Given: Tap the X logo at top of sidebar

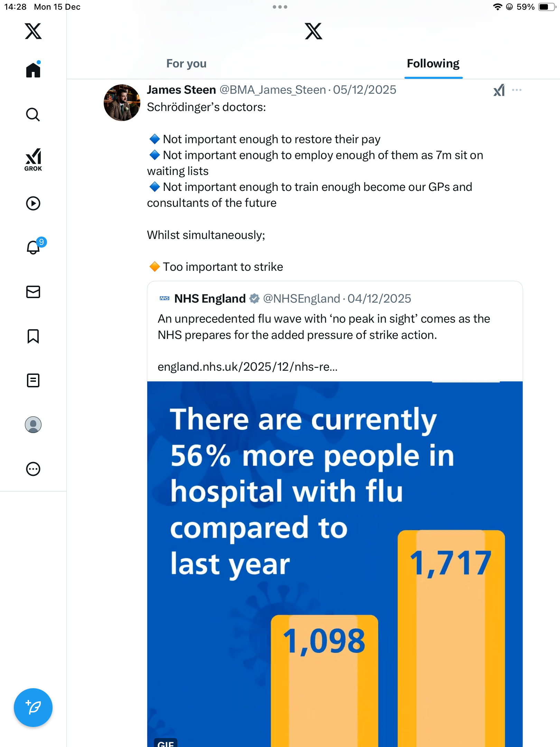Looking at the screenshot, I should pos(33,31).
